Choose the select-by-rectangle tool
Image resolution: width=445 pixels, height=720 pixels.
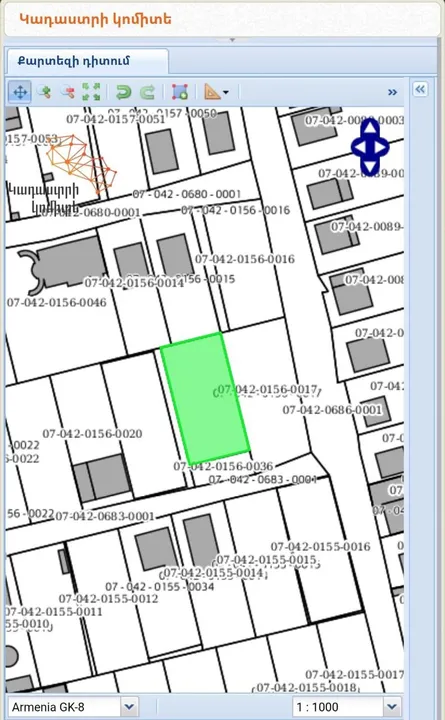click(180, 92)
